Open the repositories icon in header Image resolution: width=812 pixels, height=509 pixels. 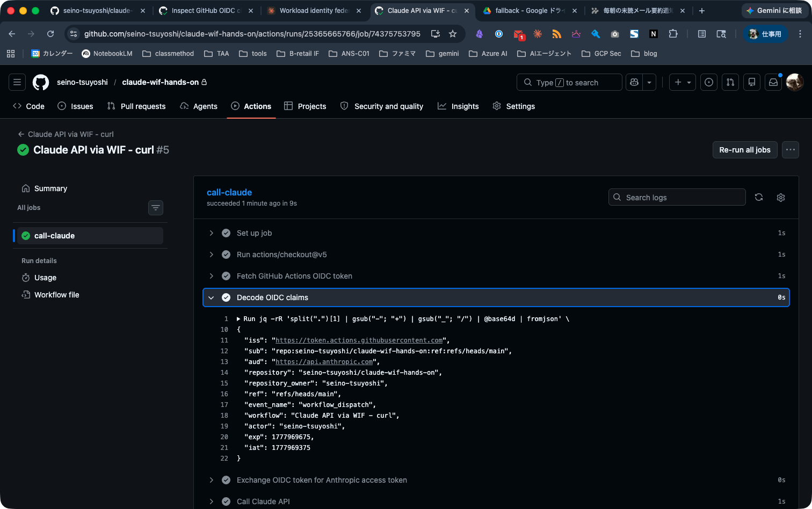pyautogui.click(x=752, y=82)
